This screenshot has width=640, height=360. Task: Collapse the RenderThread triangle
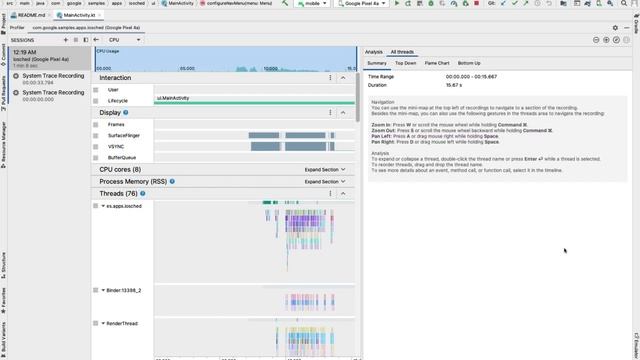103,323
